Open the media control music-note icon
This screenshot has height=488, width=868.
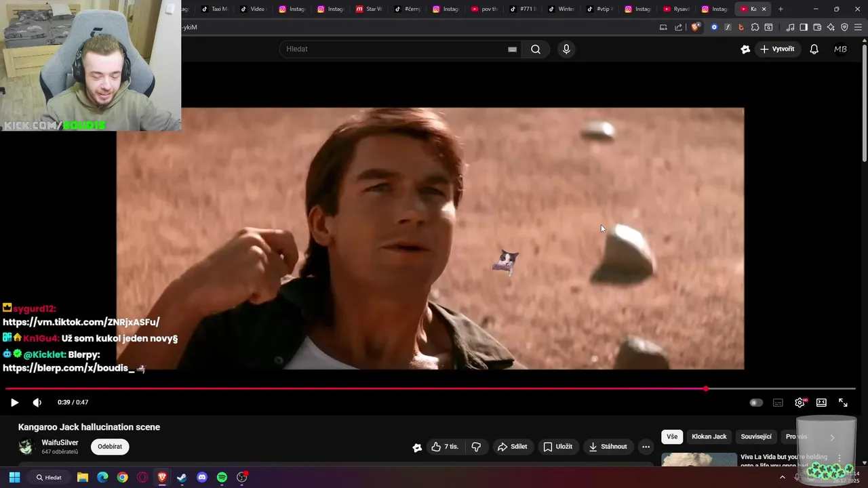pos(790,27)
